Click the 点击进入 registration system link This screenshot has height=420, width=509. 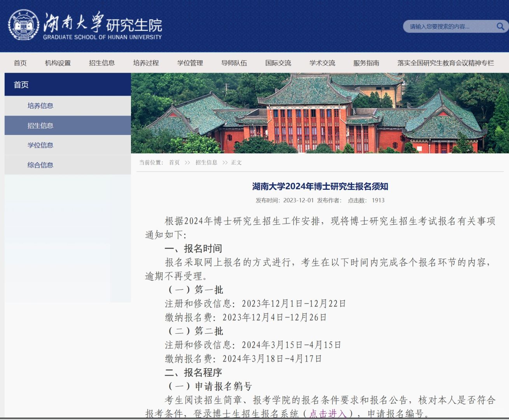tap(327, 413)
